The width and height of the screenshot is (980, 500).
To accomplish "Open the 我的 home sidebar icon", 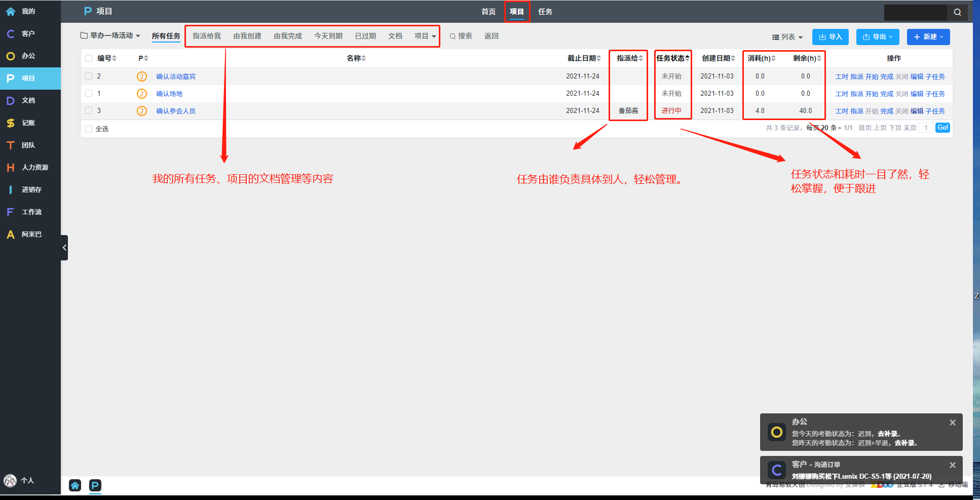I will coord(10,11).
